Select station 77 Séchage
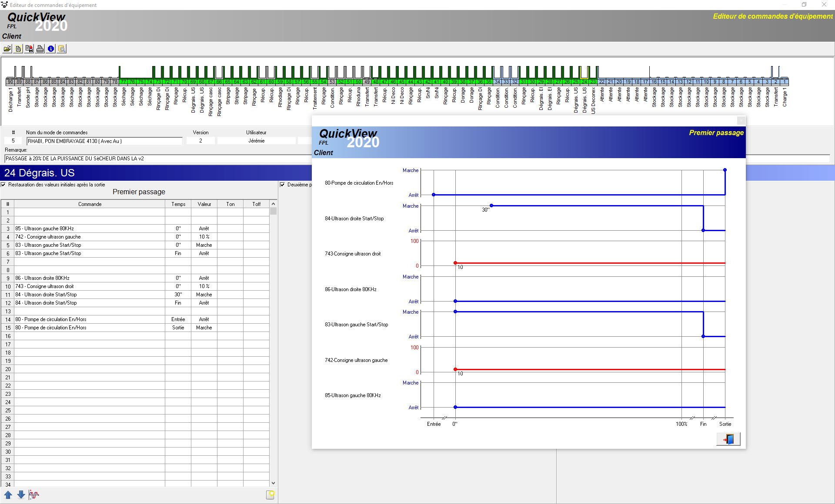The width and height of the screenshot is (835, 504). pyautogui.click(x=124, y=82)
